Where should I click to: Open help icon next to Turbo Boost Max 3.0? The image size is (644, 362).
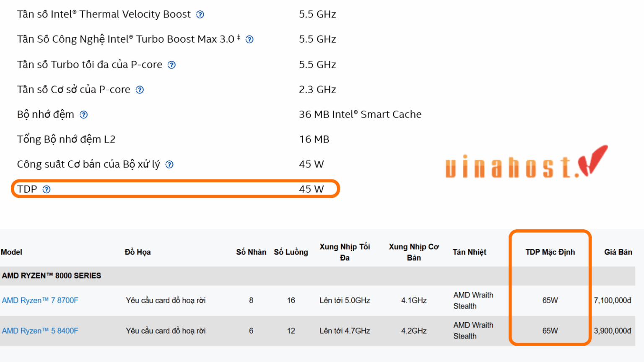[x=249, y=39]
